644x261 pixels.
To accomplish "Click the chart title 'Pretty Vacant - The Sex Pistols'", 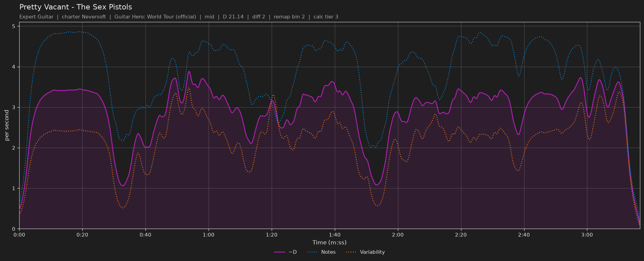I will click(76, 7).
